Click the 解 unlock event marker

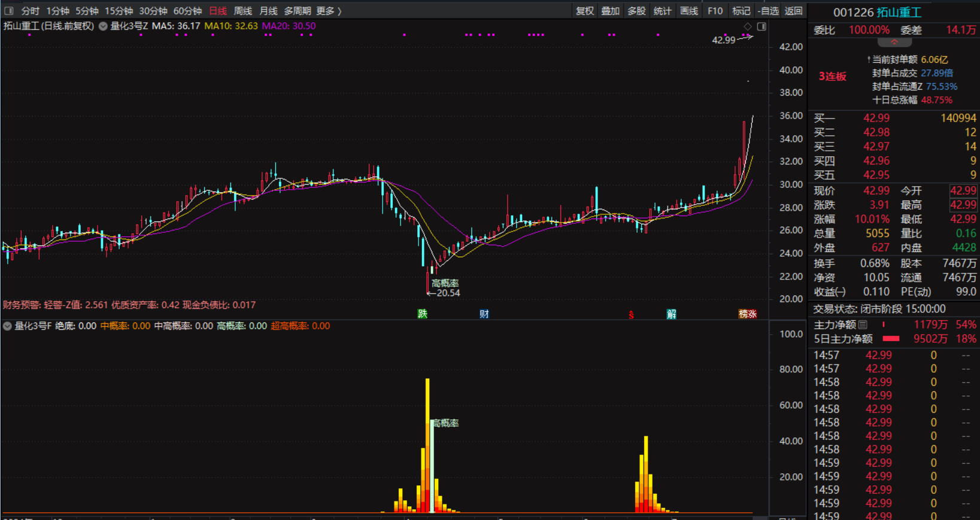pyautogui.click(x=672, y=314)
